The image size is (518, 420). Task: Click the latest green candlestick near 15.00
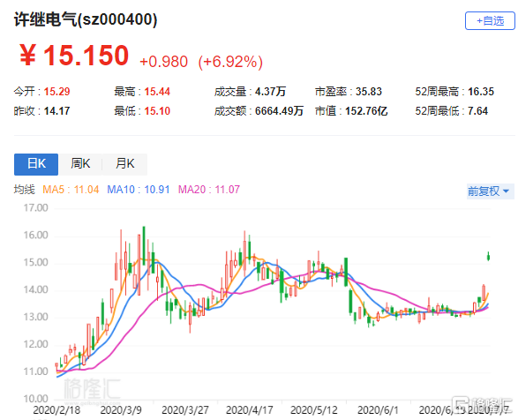pyautogui.click(x=488, y=257)
